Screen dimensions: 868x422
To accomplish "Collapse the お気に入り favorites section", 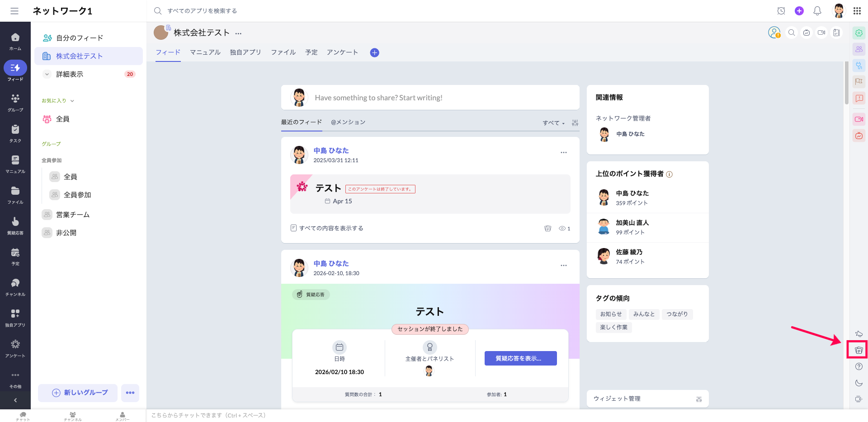I will click(x=72, y=101).
